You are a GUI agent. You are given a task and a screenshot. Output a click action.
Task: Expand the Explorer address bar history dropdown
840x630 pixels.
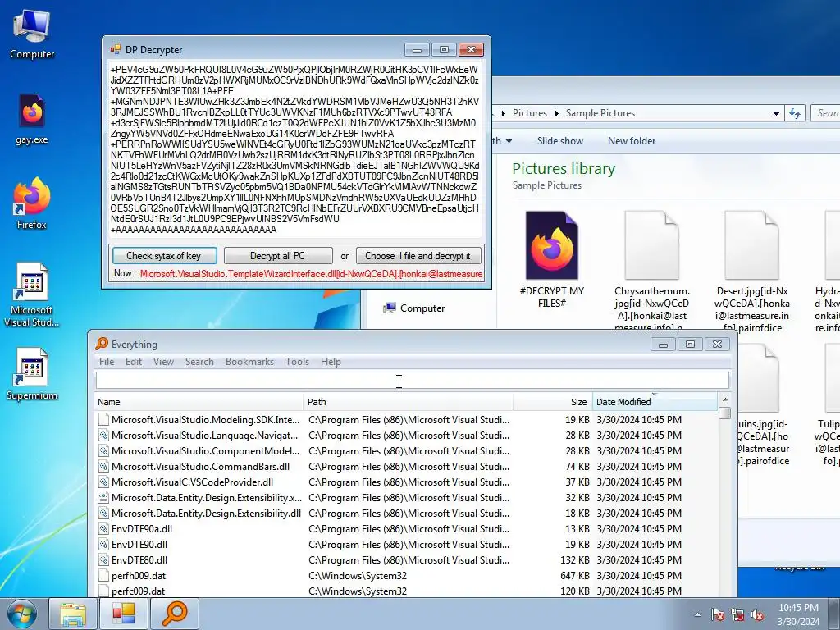click(776, 113)
